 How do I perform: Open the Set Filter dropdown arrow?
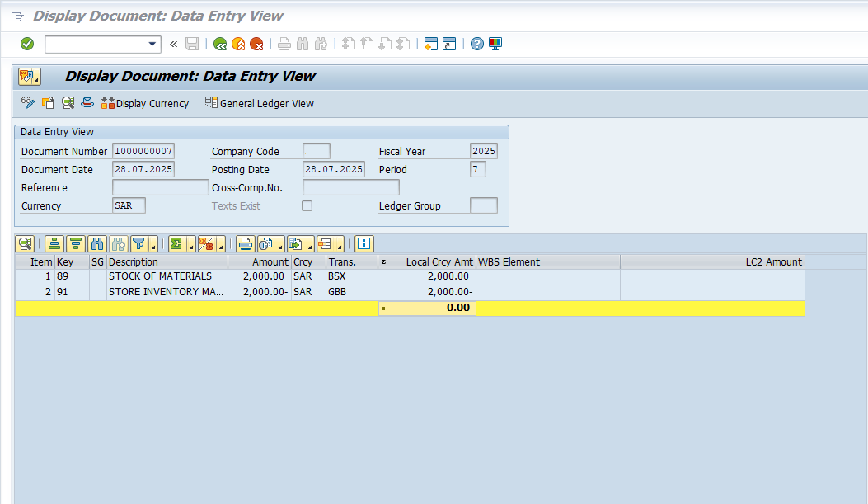153,244
